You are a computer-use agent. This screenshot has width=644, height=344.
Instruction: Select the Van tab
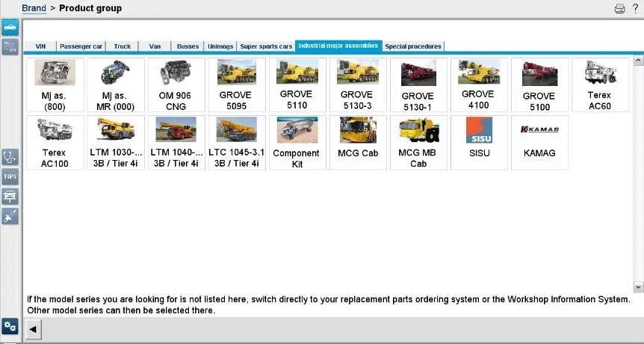155,46
